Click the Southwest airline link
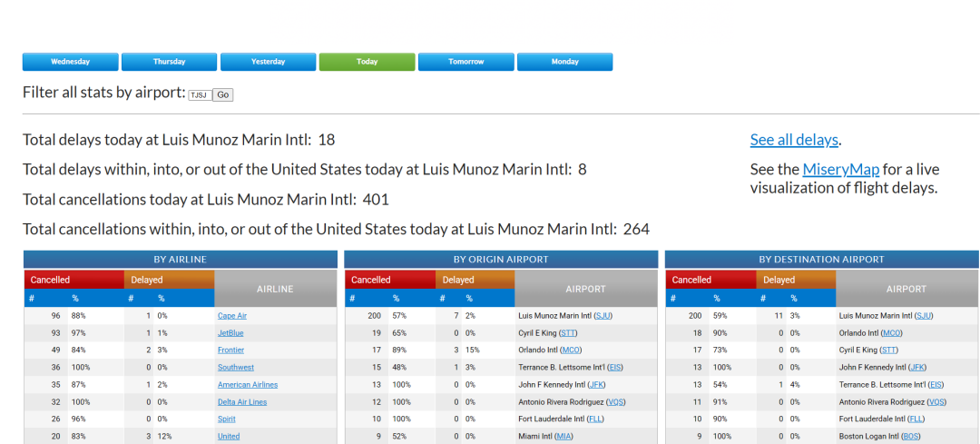The height and width of the screenshot is (444, 980). (x=235, y=368)
